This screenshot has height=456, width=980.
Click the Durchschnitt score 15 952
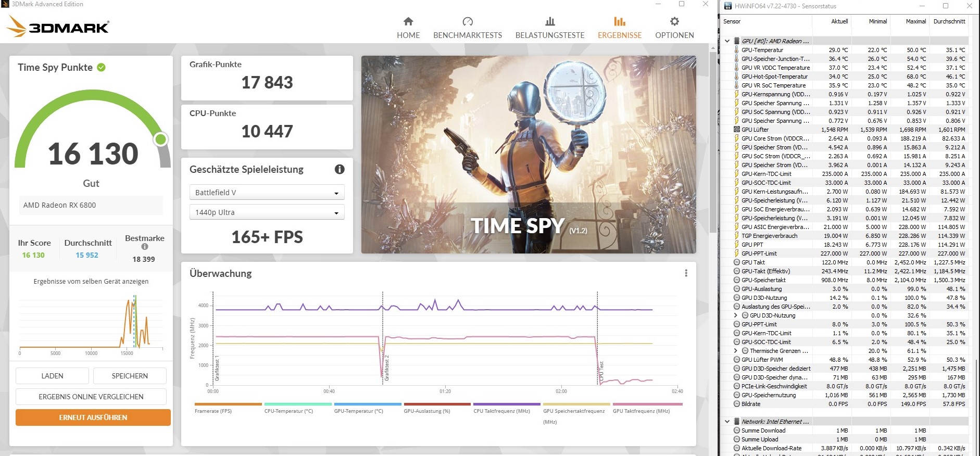pos(87,255)
